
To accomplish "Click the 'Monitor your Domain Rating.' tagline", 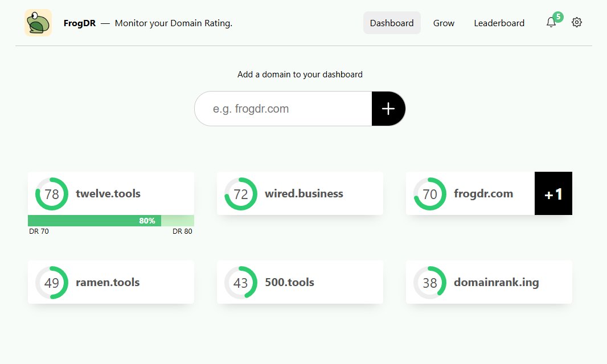I will 174,23.
